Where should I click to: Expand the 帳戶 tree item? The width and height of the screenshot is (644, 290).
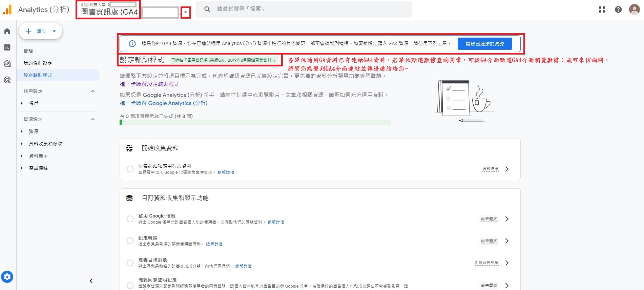(x=22, y=103)
